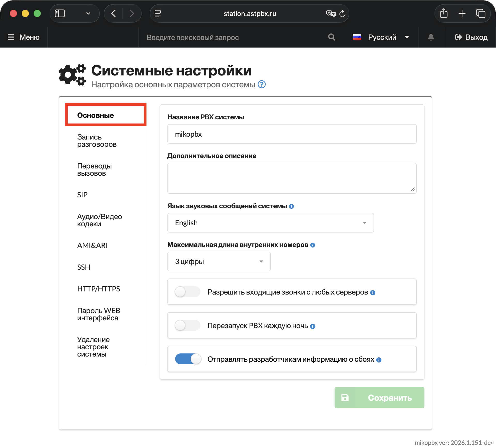Click the search magnifier icon
The width and height of the screenshot is (496, 448).
click(332, 37)
